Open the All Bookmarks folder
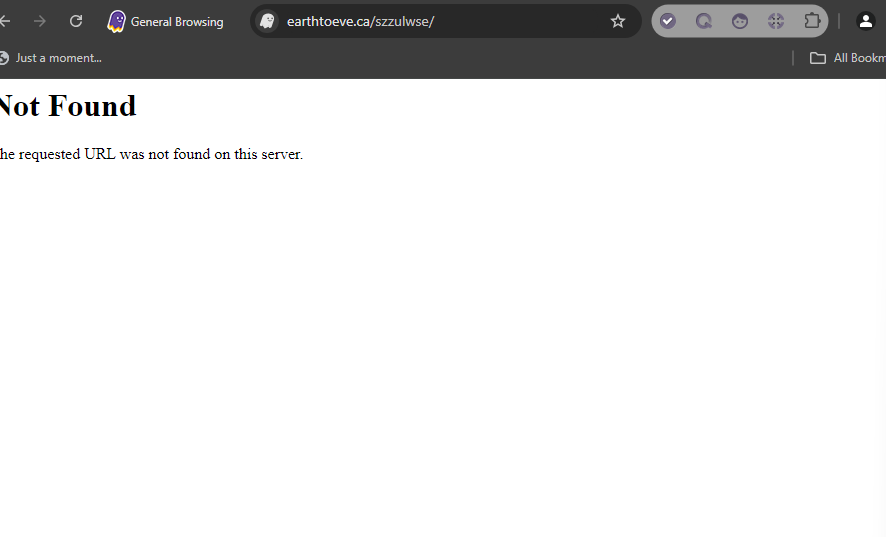The image size is (886, 537). point(848,58)
